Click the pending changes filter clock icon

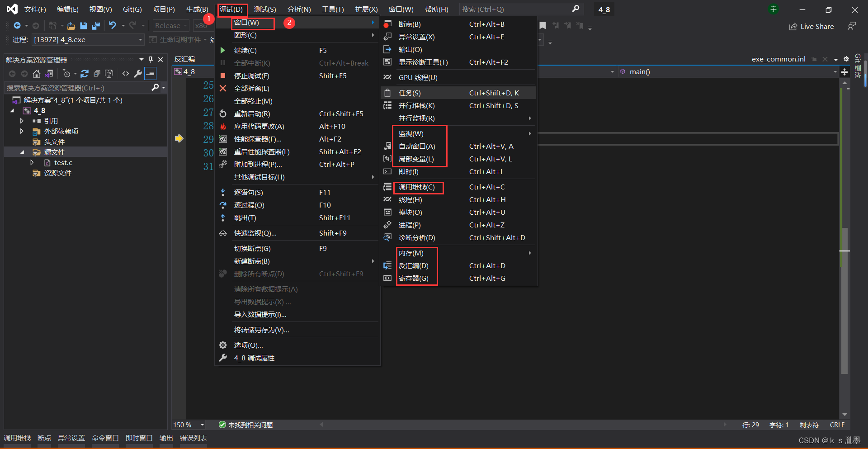coord(67,74)
